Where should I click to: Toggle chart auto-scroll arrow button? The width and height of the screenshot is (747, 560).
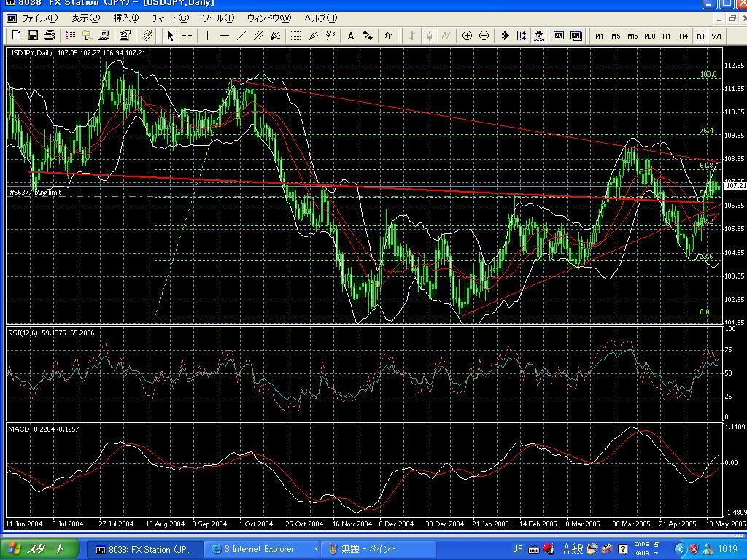(505, 35)
